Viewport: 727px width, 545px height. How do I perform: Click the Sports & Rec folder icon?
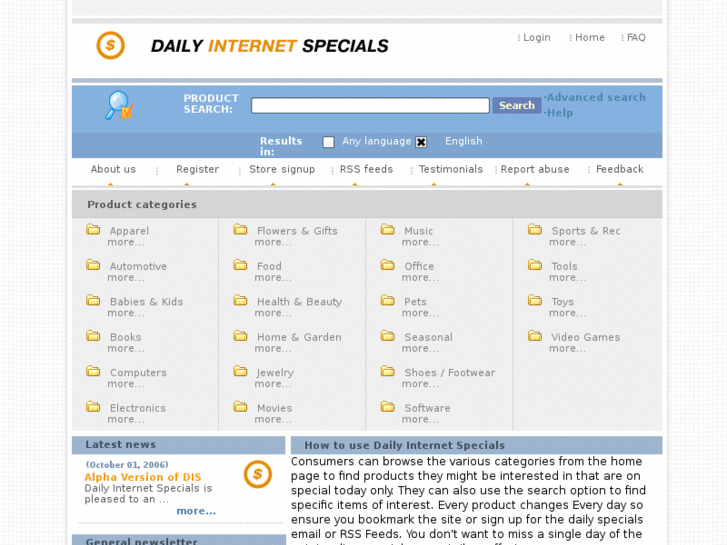pyautogui.click(x=535, y=229)
